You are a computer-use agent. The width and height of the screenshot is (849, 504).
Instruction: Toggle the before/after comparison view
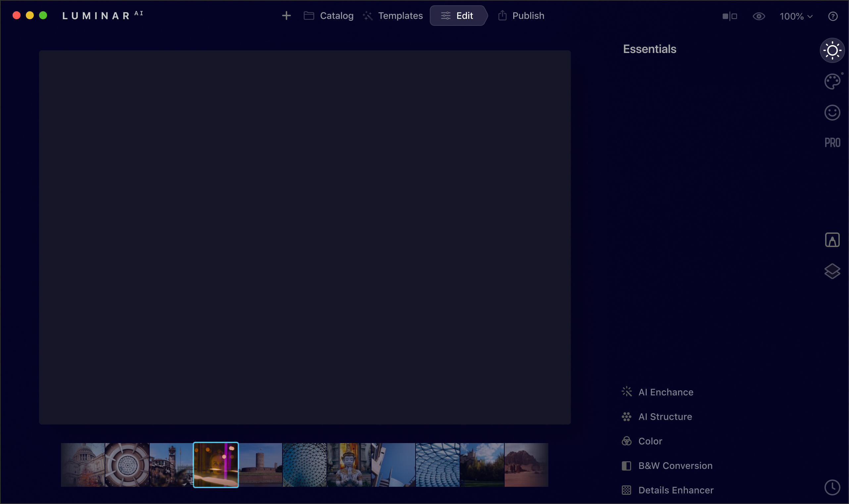pos(730,16)
